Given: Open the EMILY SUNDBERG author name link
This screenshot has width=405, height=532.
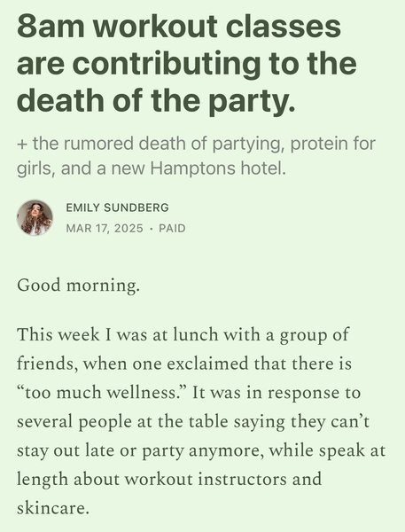Looking at the screenshot, I should [x=117, y=207].
